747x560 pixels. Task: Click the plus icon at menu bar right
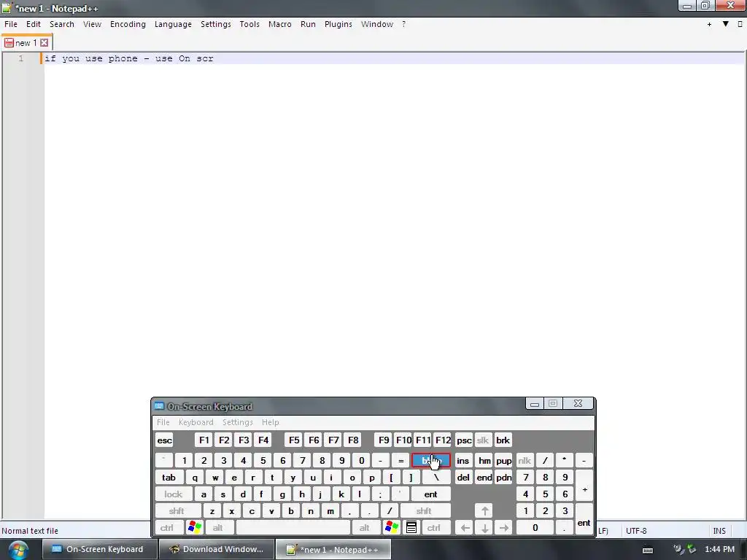click(x=709, y=24)
